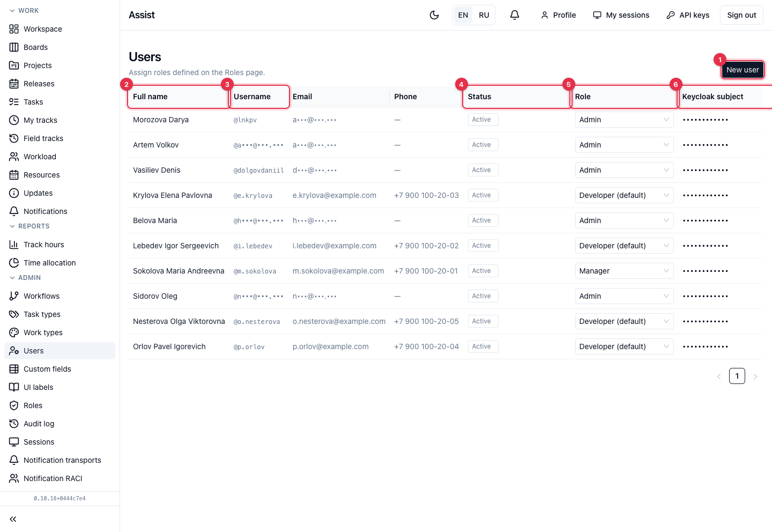Click the Full name column header
Screen dimensions: 772x532
[178, 97]
